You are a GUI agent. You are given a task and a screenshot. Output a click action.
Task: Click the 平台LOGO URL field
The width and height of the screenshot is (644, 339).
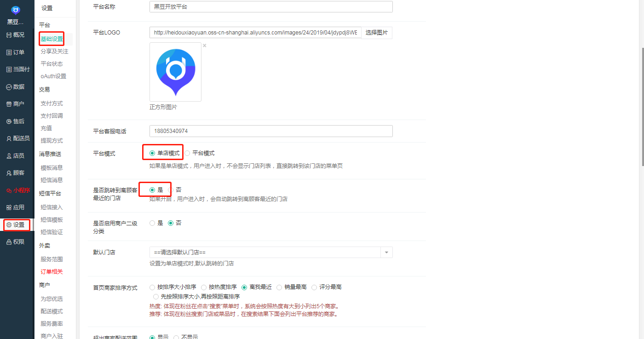coord(255,33)
